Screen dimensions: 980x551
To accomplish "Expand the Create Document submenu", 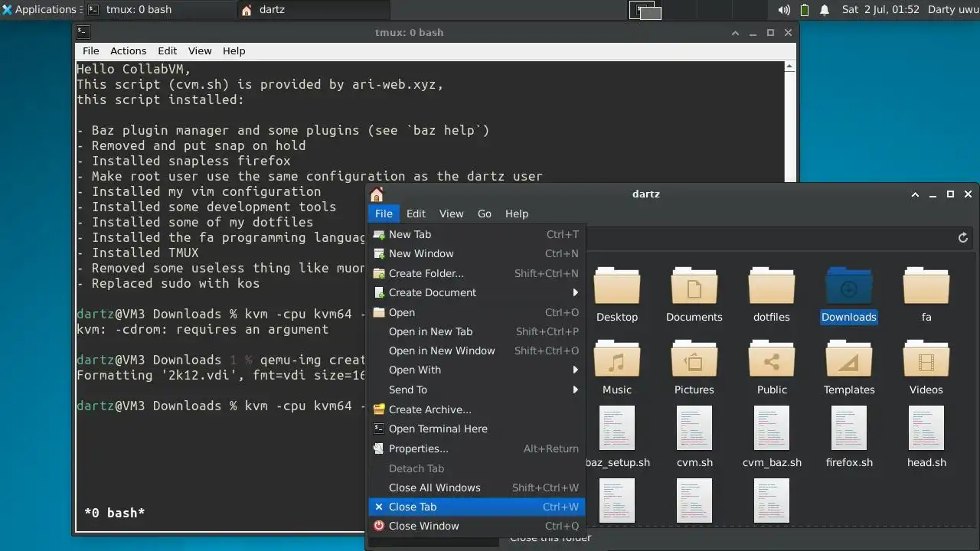I will (476, 292).
